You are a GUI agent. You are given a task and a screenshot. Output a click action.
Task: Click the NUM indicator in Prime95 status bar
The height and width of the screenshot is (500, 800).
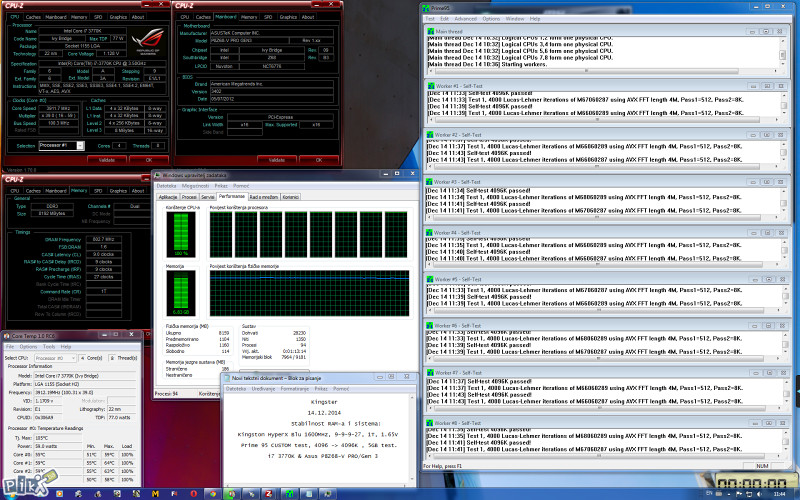[x=762, y=466]
